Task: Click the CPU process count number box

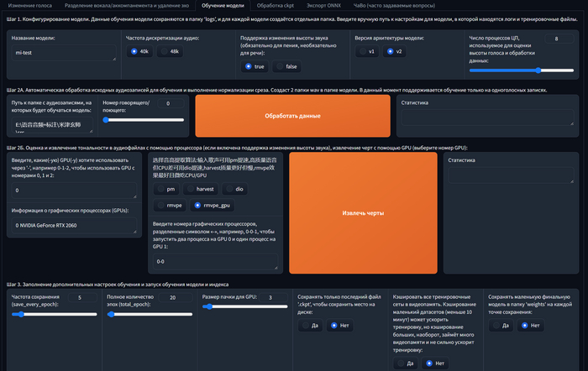Action: pos(559,39)
